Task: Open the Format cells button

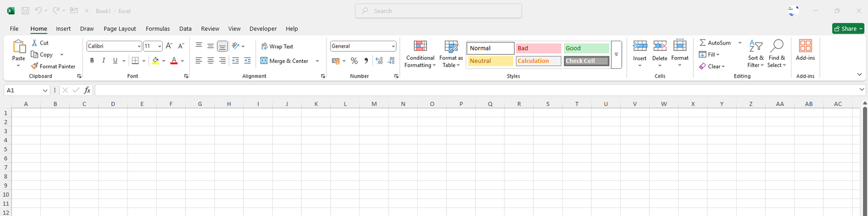Action: coord(680,54)
